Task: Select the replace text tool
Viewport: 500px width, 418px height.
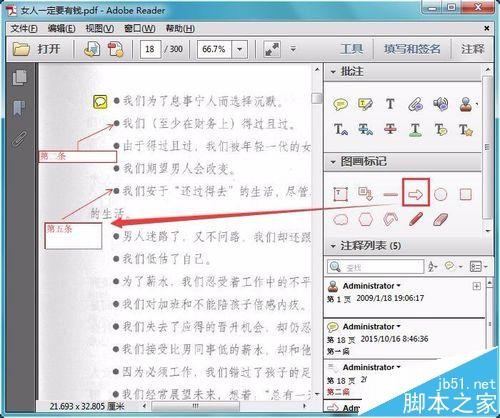Action: [365, 129]
